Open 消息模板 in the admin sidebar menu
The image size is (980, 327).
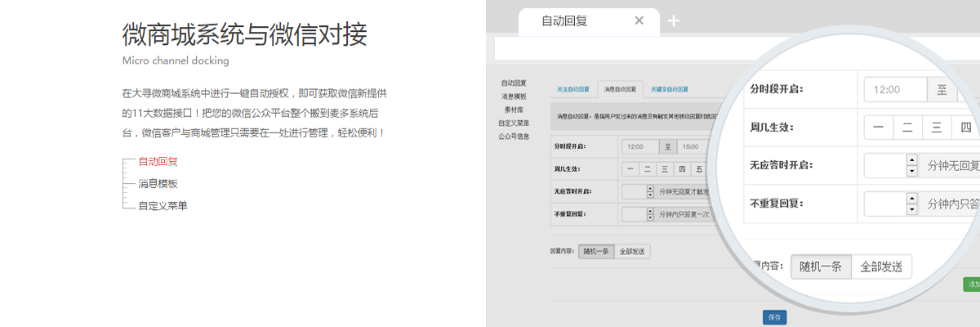[514, 96]
